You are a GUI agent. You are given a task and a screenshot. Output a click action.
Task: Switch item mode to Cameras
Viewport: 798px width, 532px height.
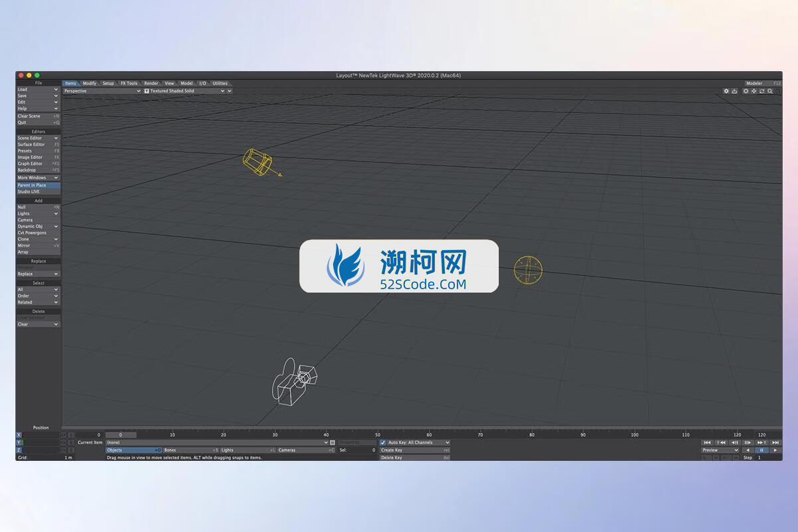pyautogui.click(x=307, y=450)
